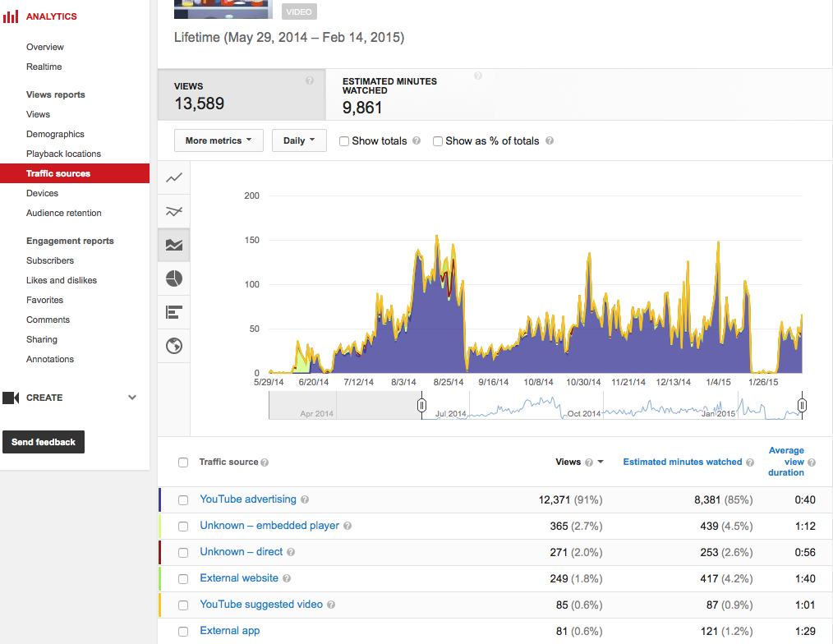
Task: Open the More metrics dropdown
Action: pos(219,140)
